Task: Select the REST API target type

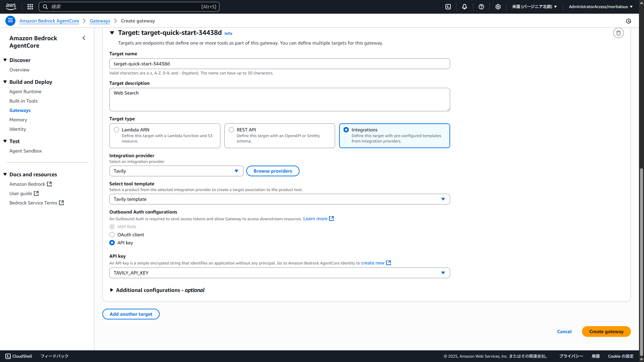Action: (231, 130)
